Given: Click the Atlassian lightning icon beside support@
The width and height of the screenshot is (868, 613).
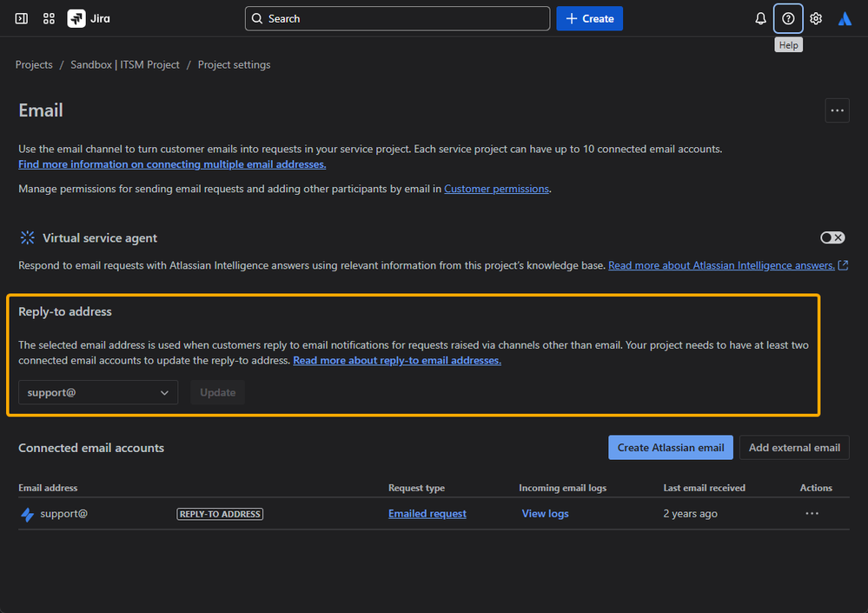Looking at the screenshot, I should pyautogui.click(x=27, y=515).
